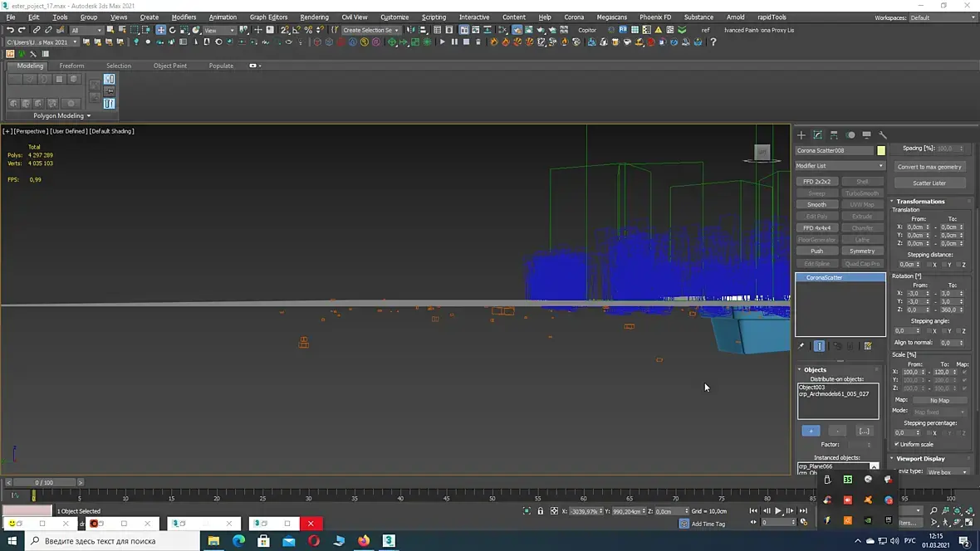Open the Modifier List dropdown
This screenshot has width=980, height=551.
pyautogui.click(x=840, y=166)
